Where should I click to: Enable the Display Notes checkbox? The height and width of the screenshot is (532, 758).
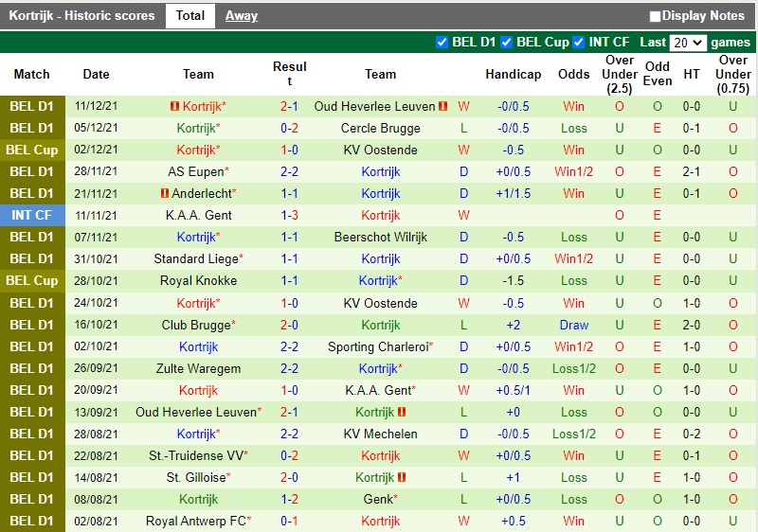(655, 16)
